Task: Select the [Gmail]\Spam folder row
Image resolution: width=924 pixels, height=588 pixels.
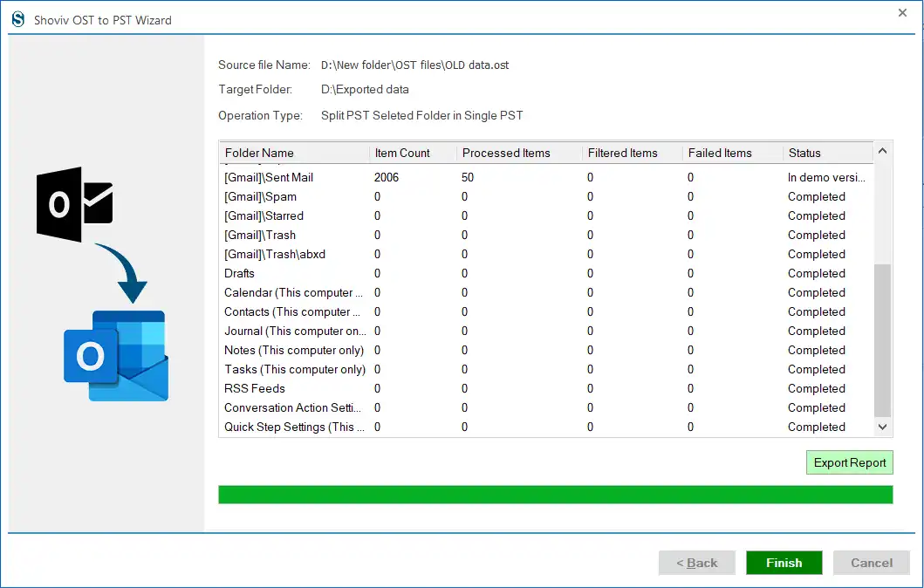Action: [x=545, y=197]
